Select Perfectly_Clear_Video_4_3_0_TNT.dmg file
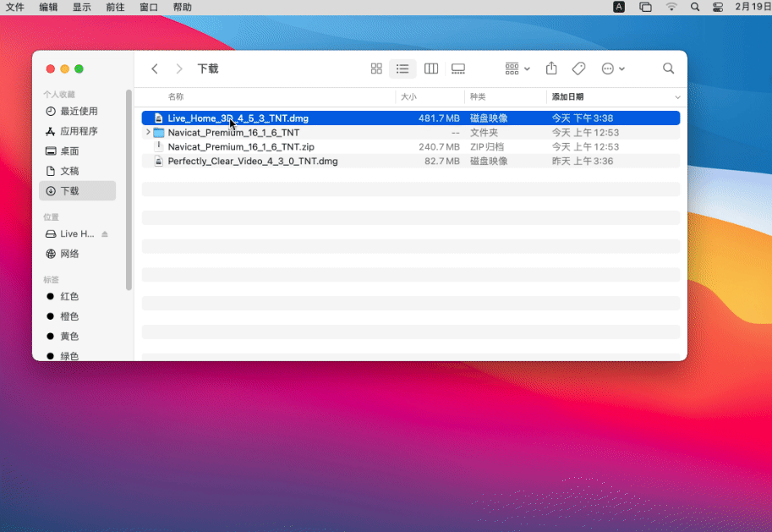The width and height of the screenshot is (772, 532). click(x=411, y=161)
